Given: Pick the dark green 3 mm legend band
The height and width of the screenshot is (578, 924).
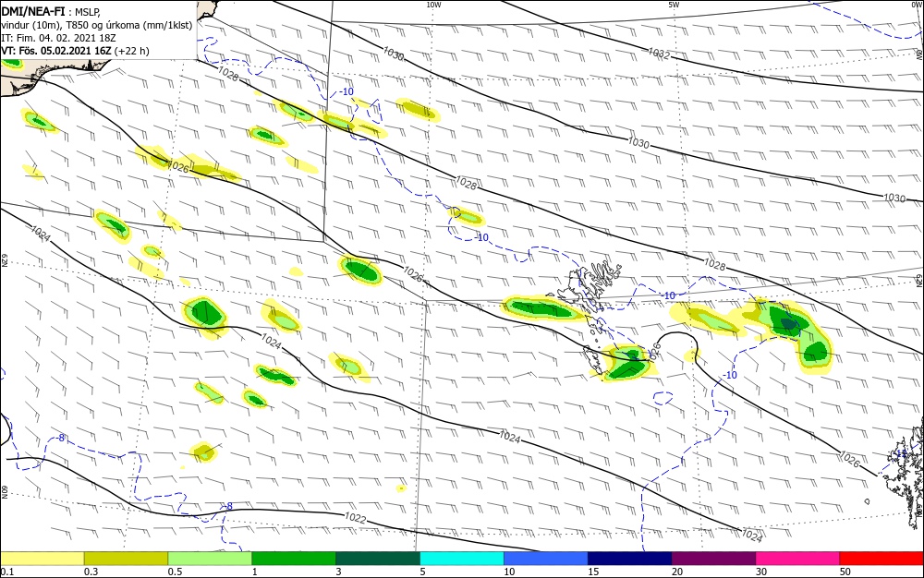Looking at the screenshot, I should [378, 559].
